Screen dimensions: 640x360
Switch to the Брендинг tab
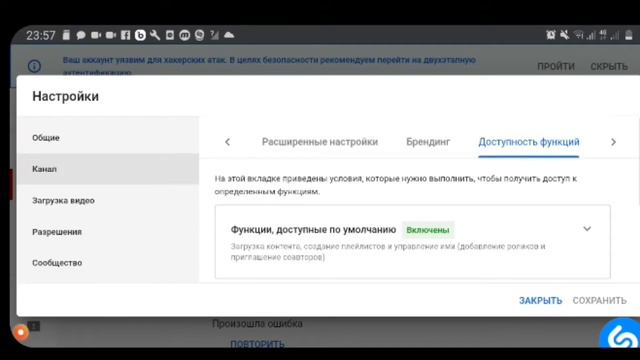(428, 142)
